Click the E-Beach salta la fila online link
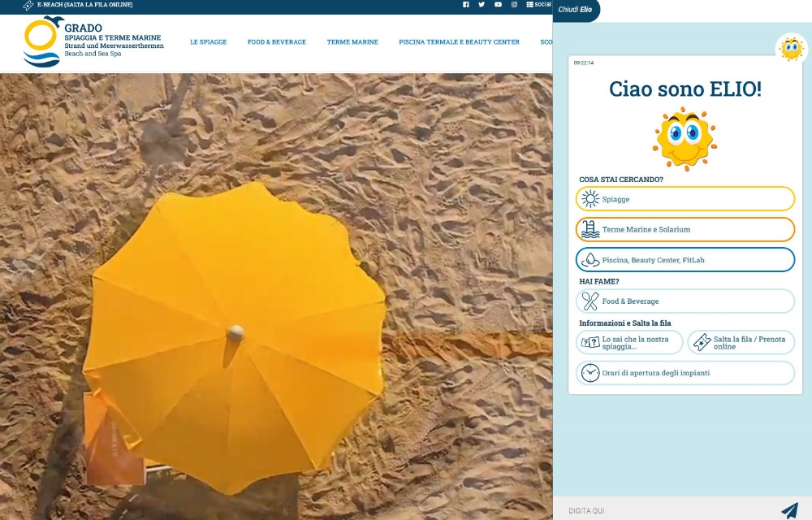This screenshot has width=812, height=520. pyautogui.click(x=85, y=5)
